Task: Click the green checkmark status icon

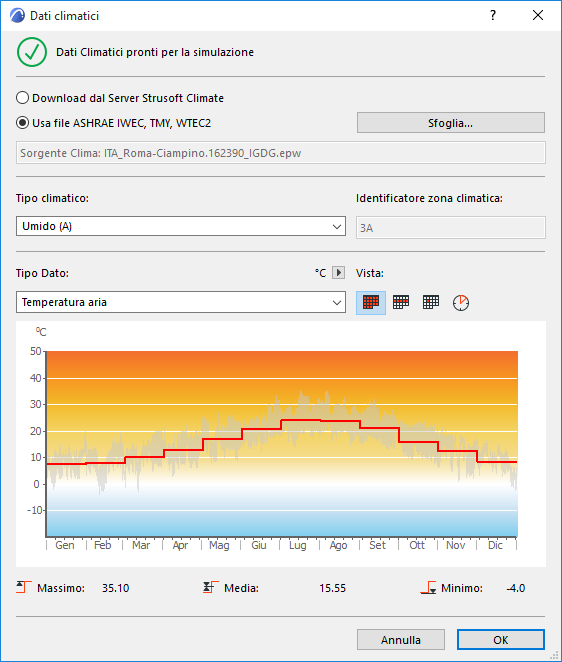Action: (32, 52)
